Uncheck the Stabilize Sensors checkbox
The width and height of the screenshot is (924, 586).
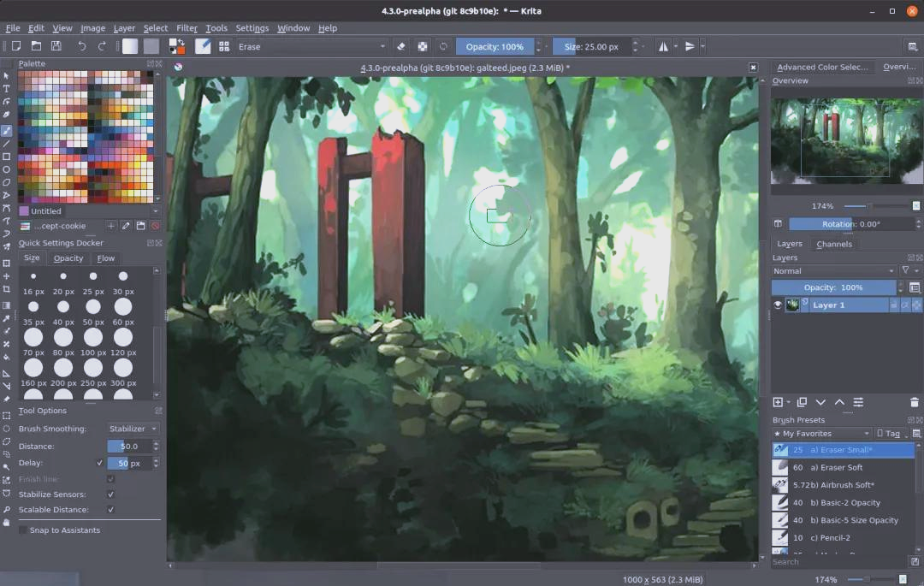(x=110, y=494)
